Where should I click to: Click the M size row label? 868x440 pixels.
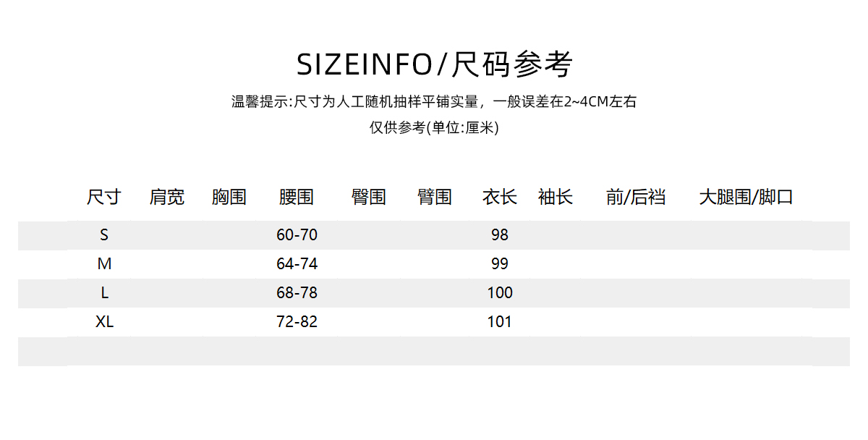pyautogui.click(x=104, y=264)
